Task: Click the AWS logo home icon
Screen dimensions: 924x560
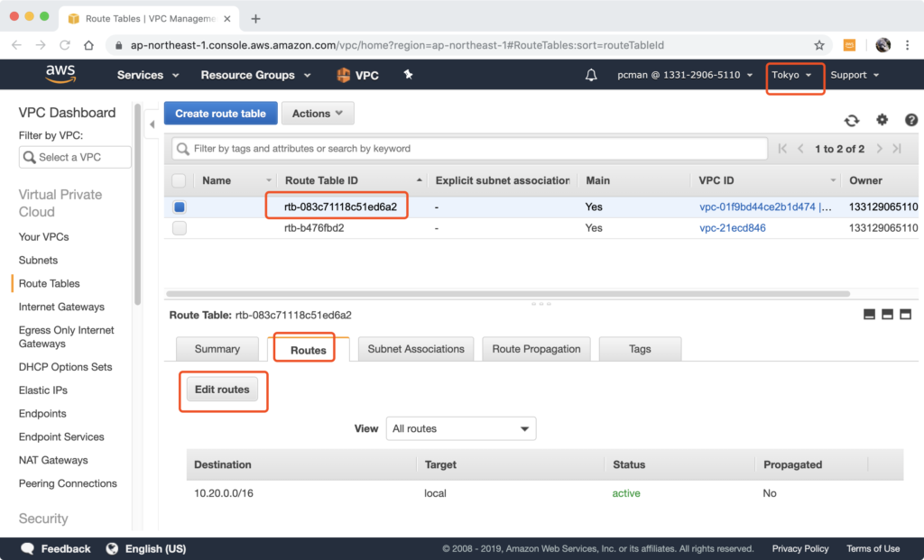Action: [x=60, y=74]
